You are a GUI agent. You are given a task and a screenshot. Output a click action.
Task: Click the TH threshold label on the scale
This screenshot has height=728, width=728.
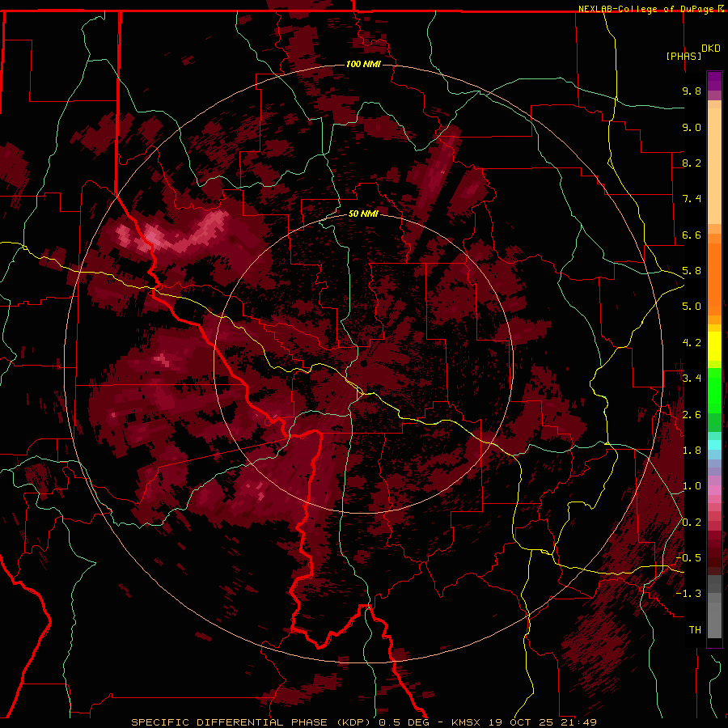695,630
